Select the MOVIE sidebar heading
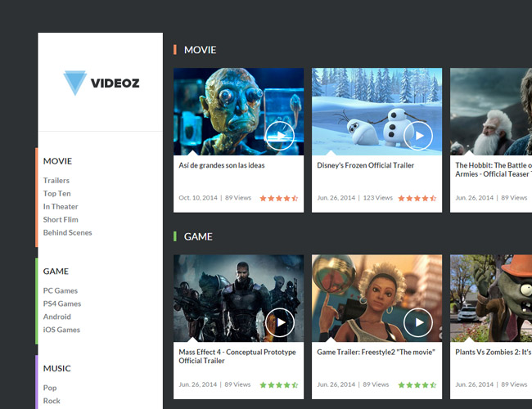Image resolution: width=532 pixels, height=409 pixels. click(x=57, y=161)
